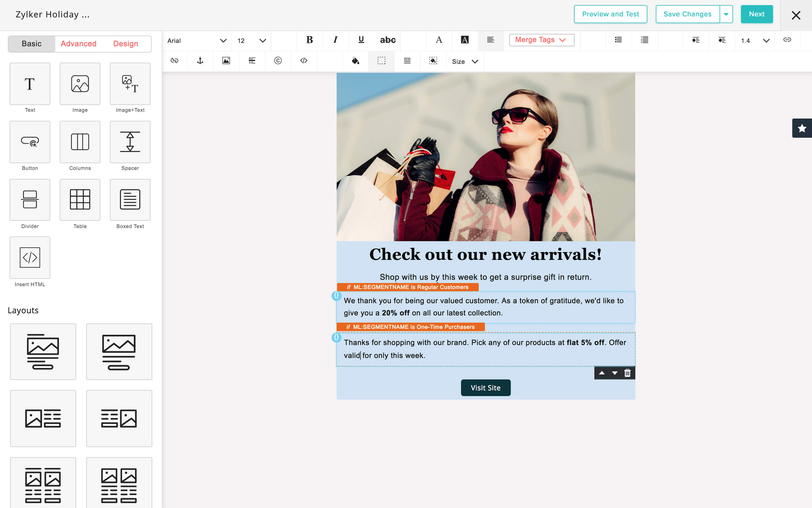Toggle the dashed border tool
This screenshot has width=812, height=508.
click(x=381, y=61)
